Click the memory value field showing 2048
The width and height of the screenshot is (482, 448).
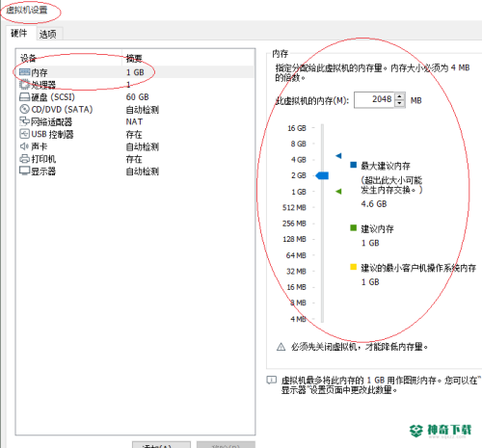[x=374, y=100]
